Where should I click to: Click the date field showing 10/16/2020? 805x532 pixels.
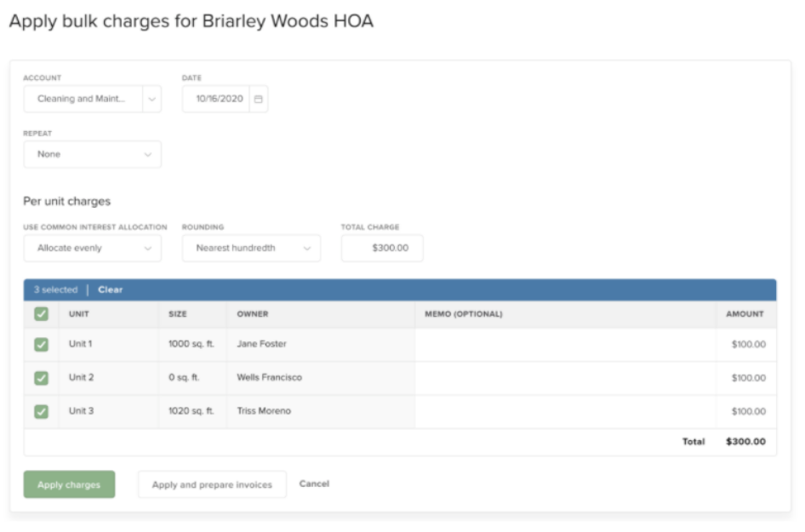[x=221, y=98]
